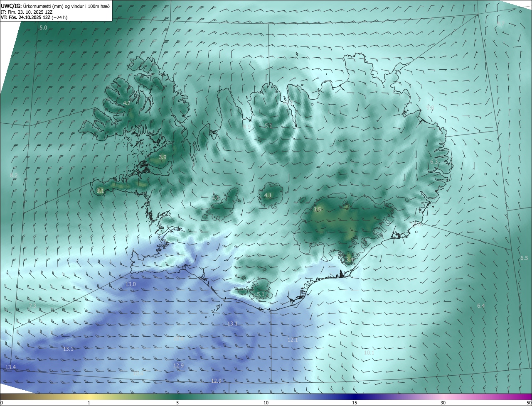
Task: Click the 6.5 value label
Action: [x=524, y=258]
